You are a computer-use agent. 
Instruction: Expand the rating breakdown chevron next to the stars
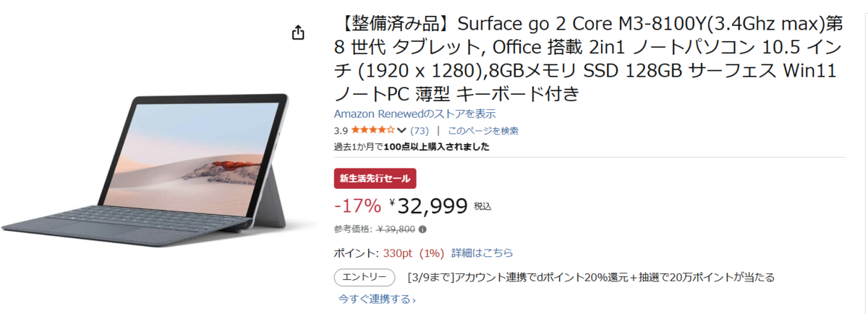(x=401, y=131)
